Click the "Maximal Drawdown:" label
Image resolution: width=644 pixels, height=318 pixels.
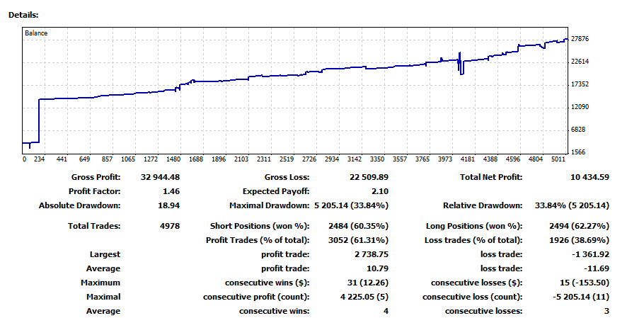[x=270, y=205]
